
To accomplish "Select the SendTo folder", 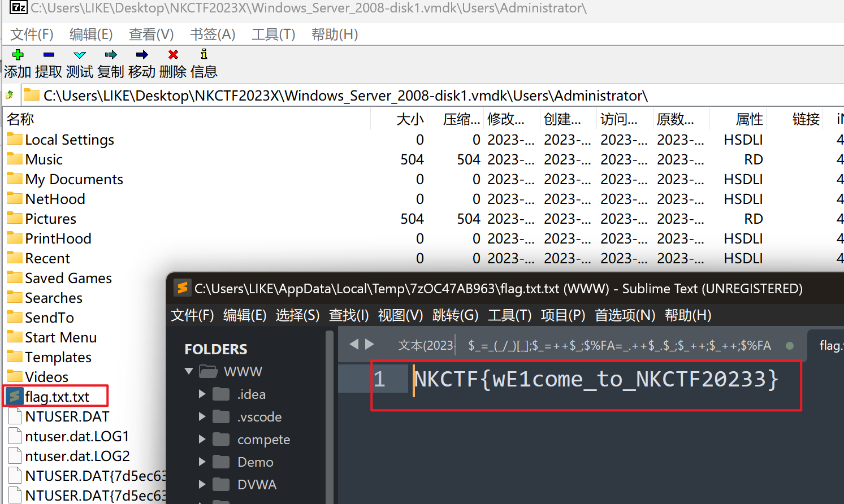I will tap(49, 318).
